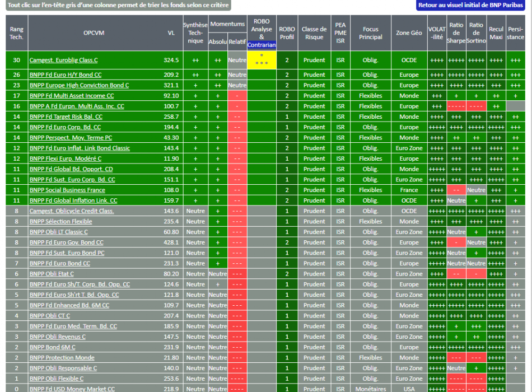Open the BNPP Obli Etat C link
Viewport: 532px width, 392px height.
[52, 274]
